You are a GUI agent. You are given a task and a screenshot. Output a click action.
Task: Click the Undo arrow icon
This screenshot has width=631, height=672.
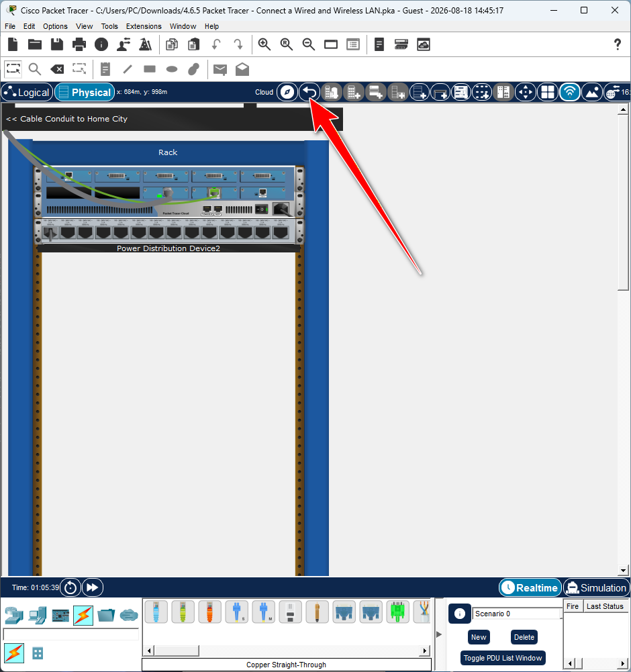(x=216, y=44)
